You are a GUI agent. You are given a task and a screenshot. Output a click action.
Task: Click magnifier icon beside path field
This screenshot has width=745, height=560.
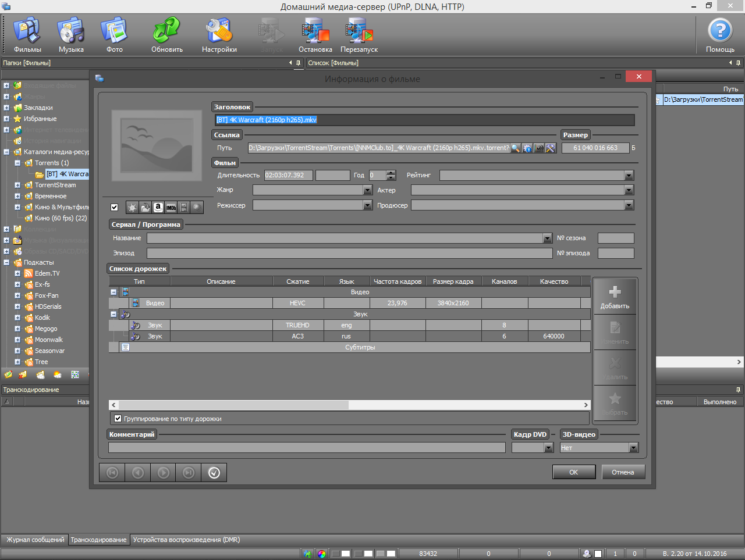click(x=515, y=148)
